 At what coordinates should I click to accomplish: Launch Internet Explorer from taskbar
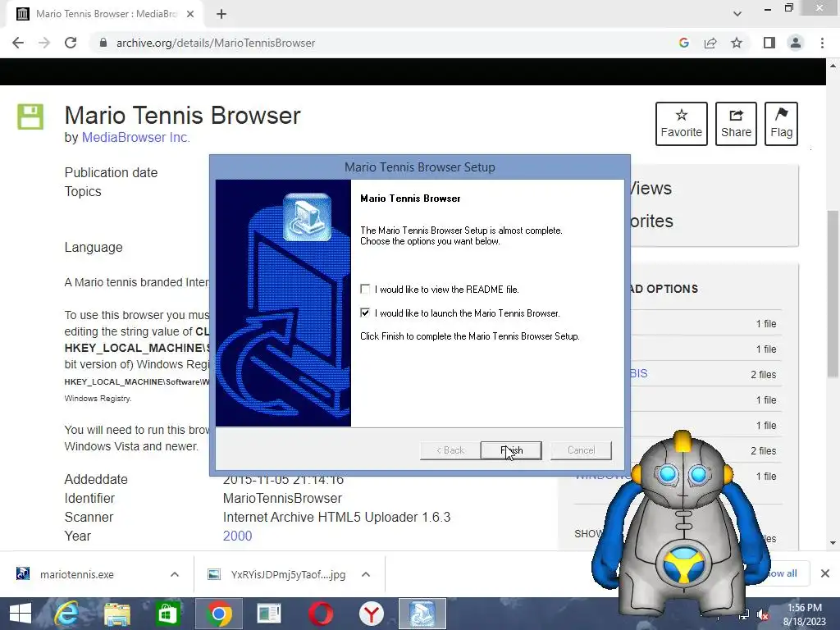[x=66, y=614]
